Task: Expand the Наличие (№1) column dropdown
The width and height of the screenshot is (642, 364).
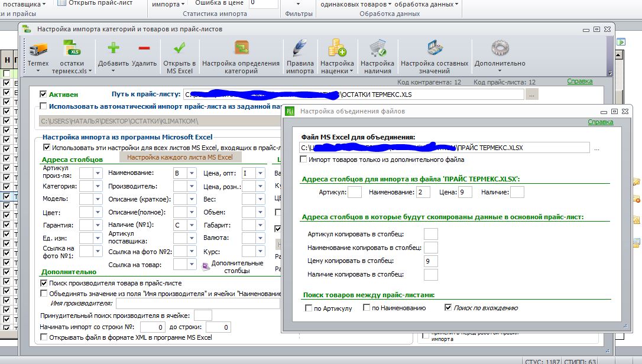Action: pos(192,225)
